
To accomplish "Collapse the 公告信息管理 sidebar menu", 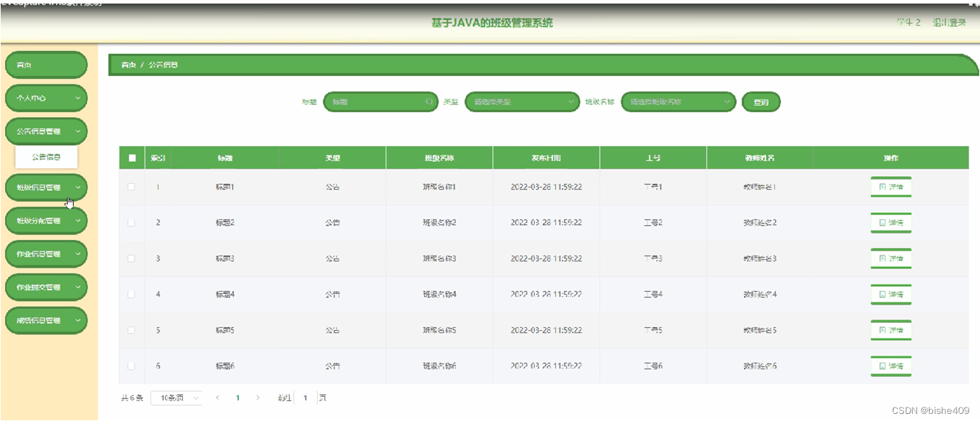I will click(x=46, y=131).
